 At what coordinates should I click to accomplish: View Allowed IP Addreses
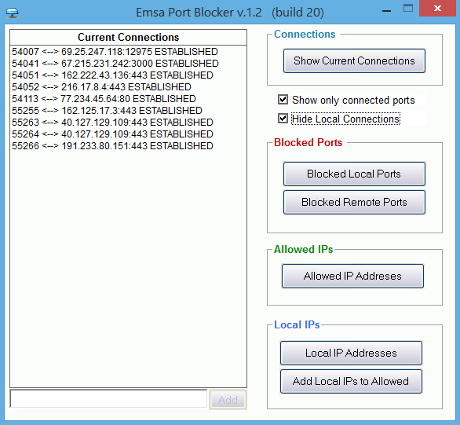[x=353, y=276]
